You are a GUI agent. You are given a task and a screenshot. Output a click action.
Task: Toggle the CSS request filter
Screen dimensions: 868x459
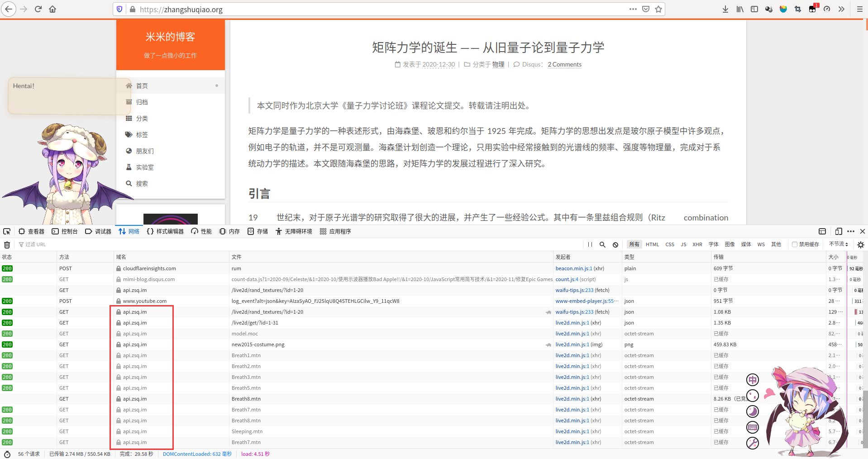[670, 244]
